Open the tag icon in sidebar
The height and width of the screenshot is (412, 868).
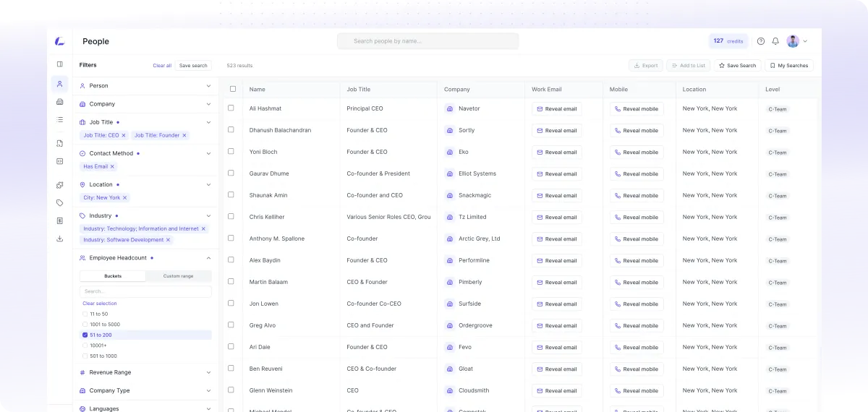[x=60, y=203]
